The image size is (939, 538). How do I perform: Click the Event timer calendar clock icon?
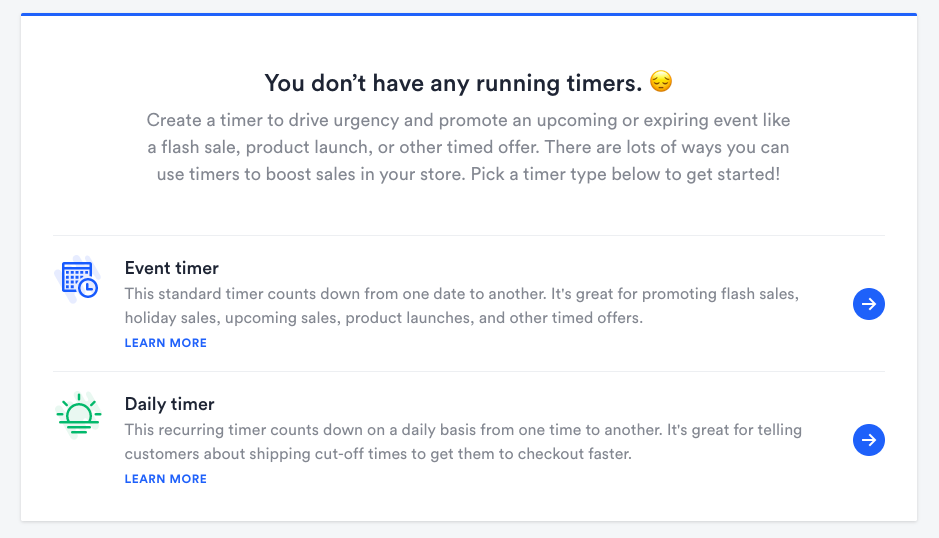(x=78, y=280)
